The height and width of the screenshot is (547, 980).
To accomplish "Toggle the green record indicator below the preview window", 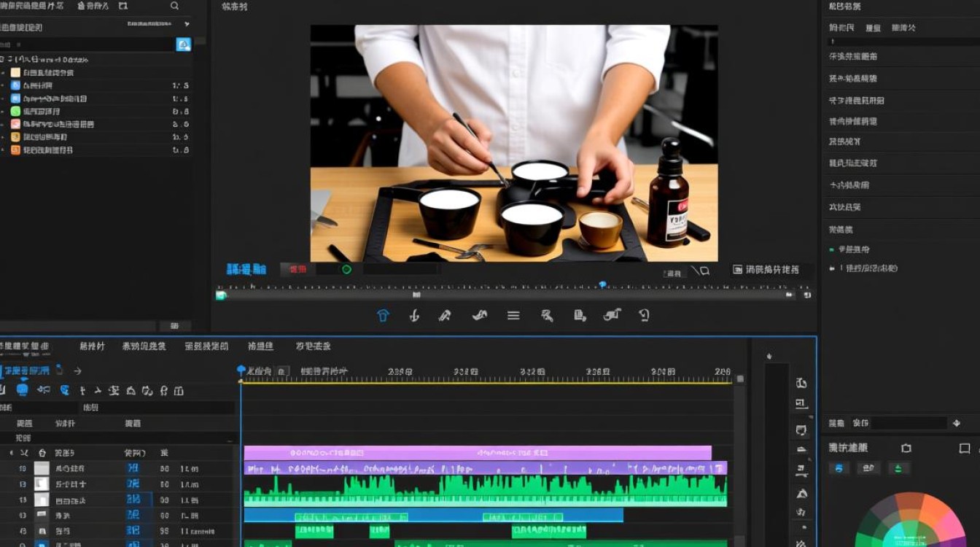I will click(346, 268).
